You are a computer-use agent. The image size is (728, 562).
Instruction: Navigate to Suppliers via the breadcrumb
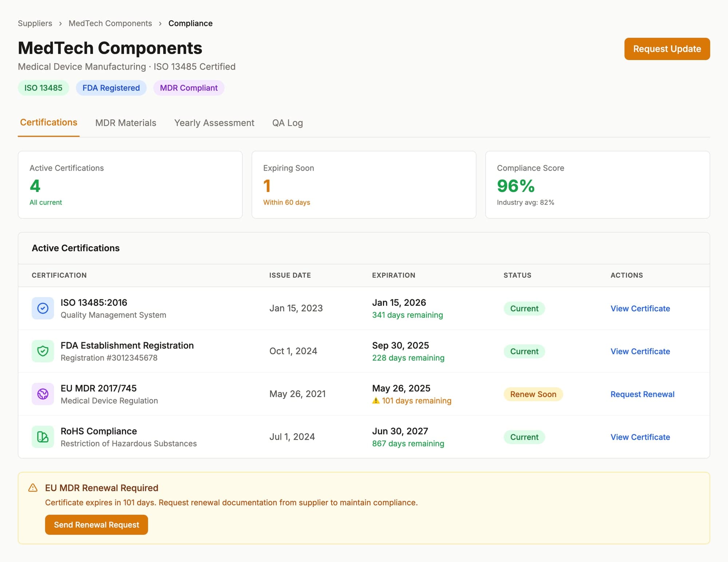(35, 23)
